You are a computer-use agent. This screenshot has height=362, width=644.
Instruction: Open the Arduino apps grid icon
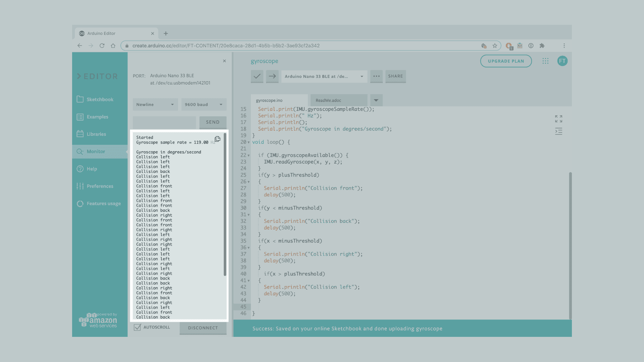(545, 61)
